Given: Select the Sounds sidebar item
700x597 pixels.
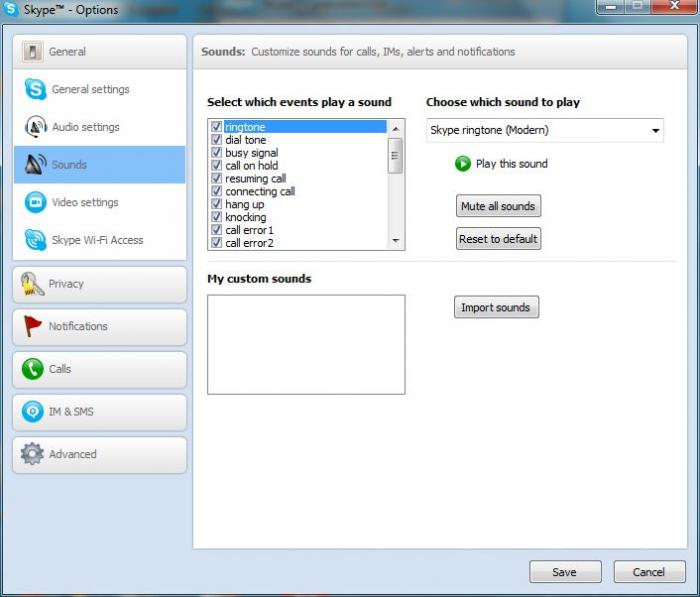Looking at the screenshot, I should (x=100, y=164).
